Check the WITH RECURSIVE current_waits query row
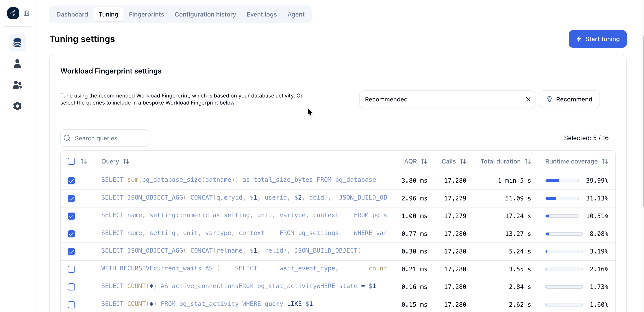Viewport: 644px width, 312px height. [71, 269]
